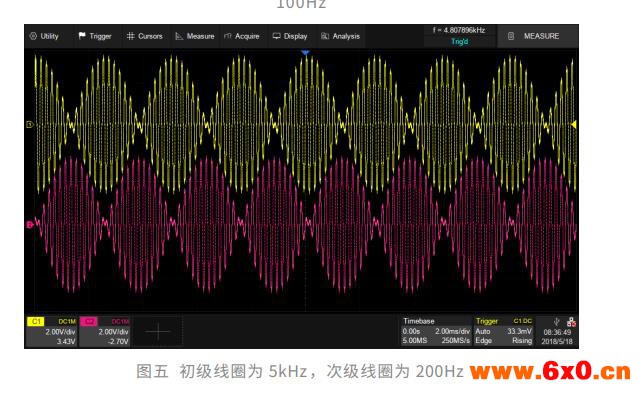Viewport: 643px width, 394px height.
Task: Click the Display monitor icon
Action: point(276,36)
